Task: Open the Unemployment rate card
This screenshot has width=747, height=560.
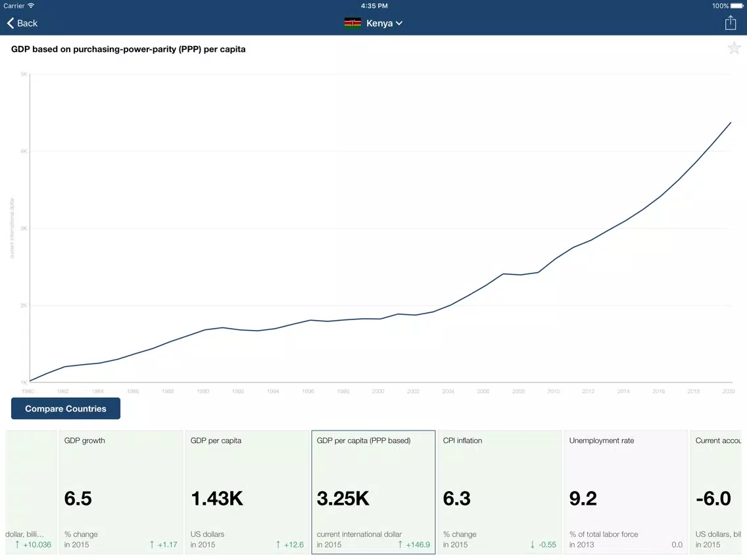Action: click(x=625, y=492)
